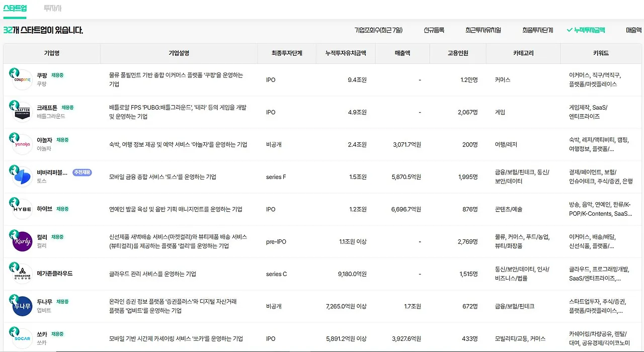Open the 두나무 company name link

coord(44,302)
